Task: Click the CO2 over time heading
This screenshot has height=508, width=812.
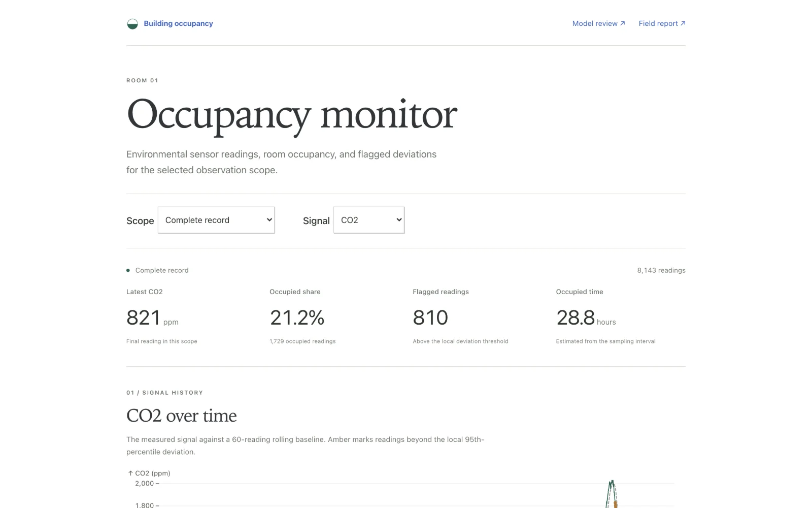Action: click(182, 416)
